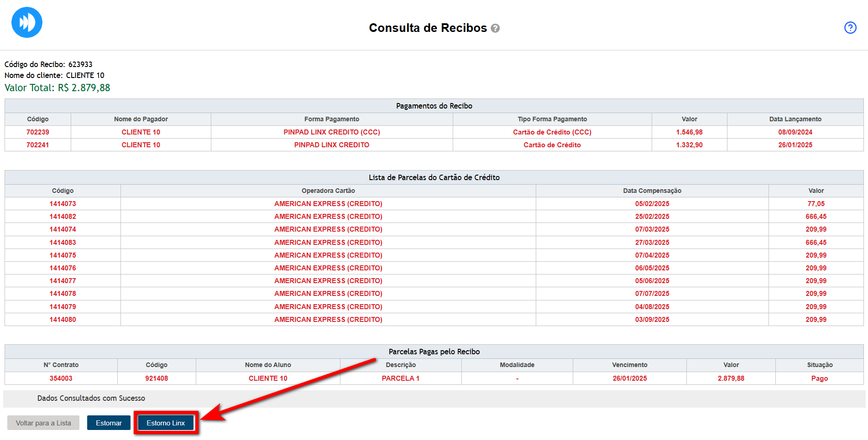Viewport: 868px width, 440px height.
Task: Click installment code 1414080
Action: pos(63,320)
